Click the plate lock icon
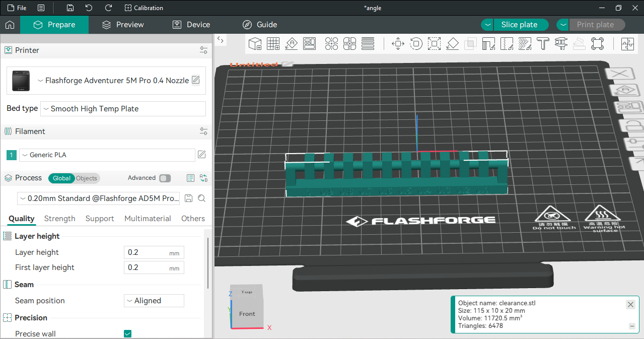Viewport: 644px width, 339px height. pos(633,125)
